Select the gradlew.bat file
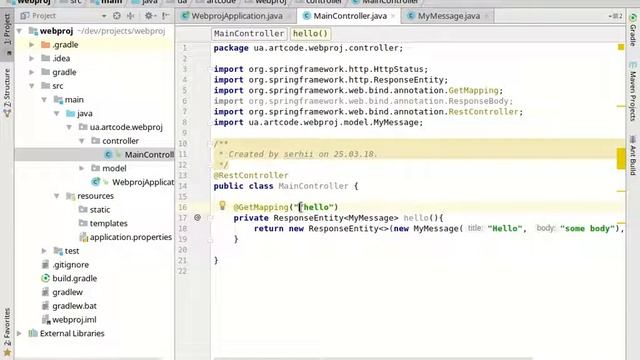The height and width of the screenshot is (360, 640). pyautogui.click(x=74, y=306)
